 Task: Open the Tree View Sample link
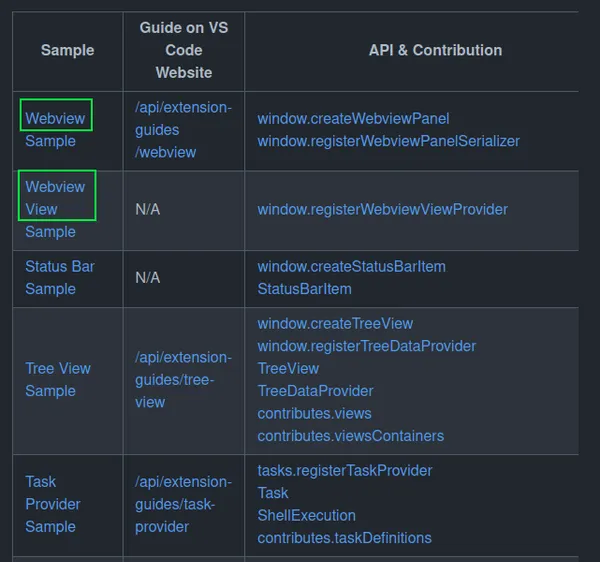(x=58, y=380)
